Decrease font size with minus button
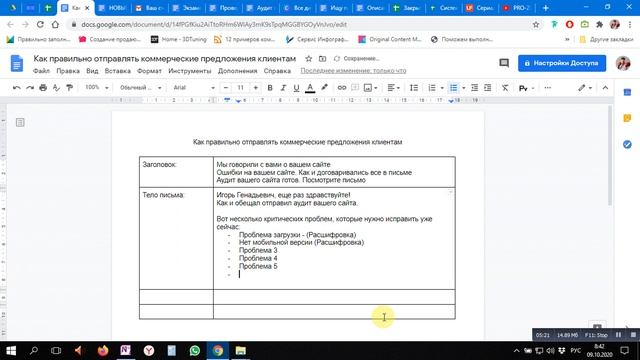Viewport: 640px width, 360px height. (226, 88)
